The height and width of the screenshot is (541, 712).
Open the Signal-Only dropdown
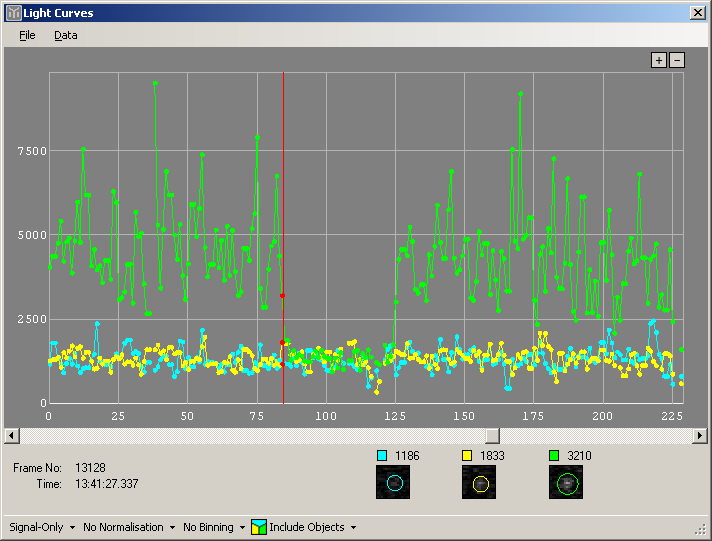(42, 527)
